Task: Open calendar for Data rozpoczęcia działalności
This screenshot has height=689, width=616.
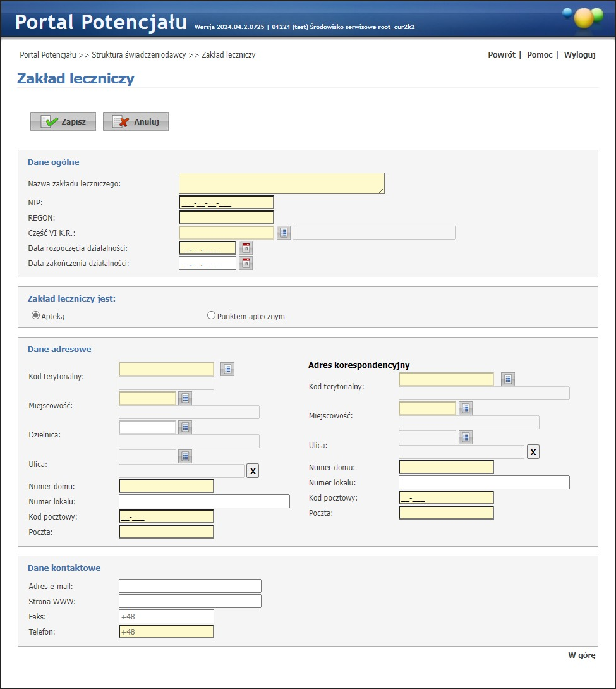Action: tap(246, 248)
